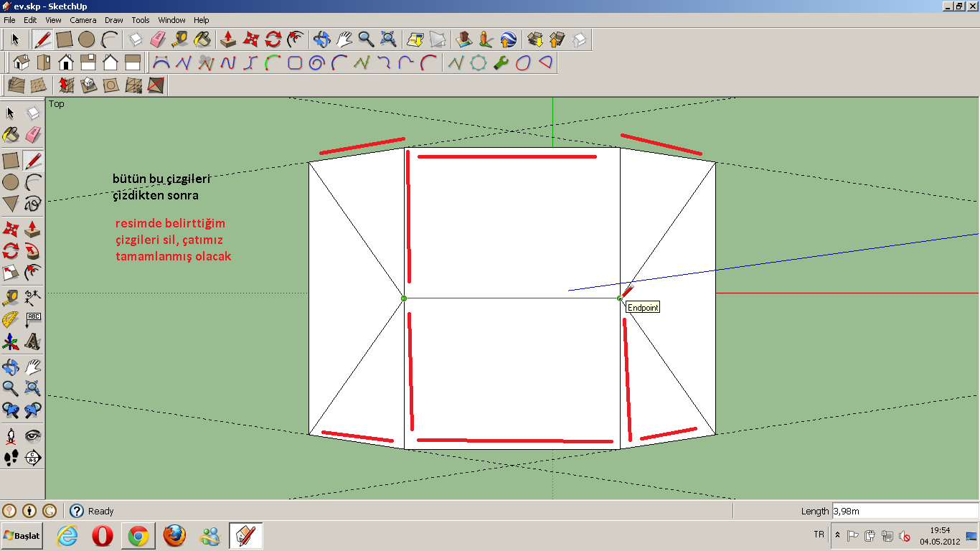Open the Tools menu
This screenshot has height=551, width=980.
pyautogui.click(x=141, y=20)
